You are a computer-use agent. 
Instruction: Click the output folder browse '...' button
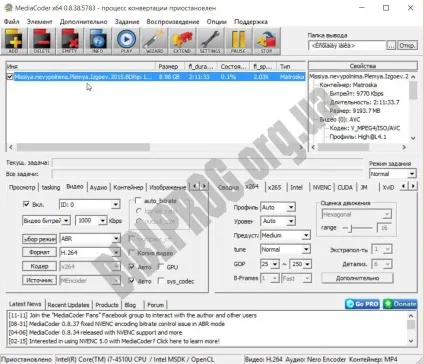coord(391,46)
